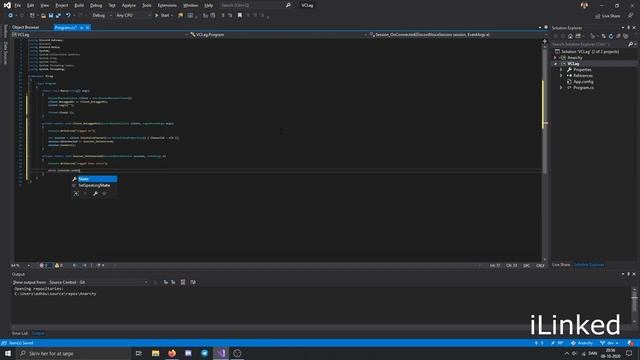Expand the References node
This screenshot has height=360, width=640.
pos(561,76)
